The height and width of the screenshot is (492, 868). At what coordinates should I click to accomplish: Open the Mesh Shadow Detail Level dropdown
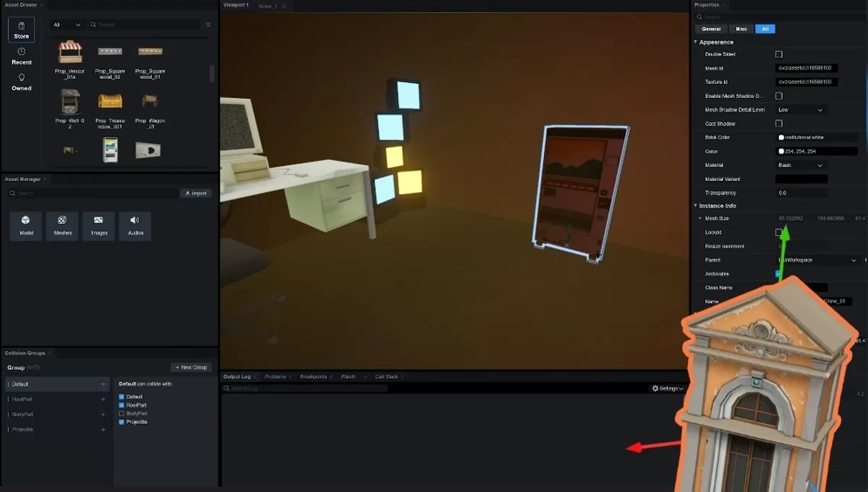click(800, 110)
